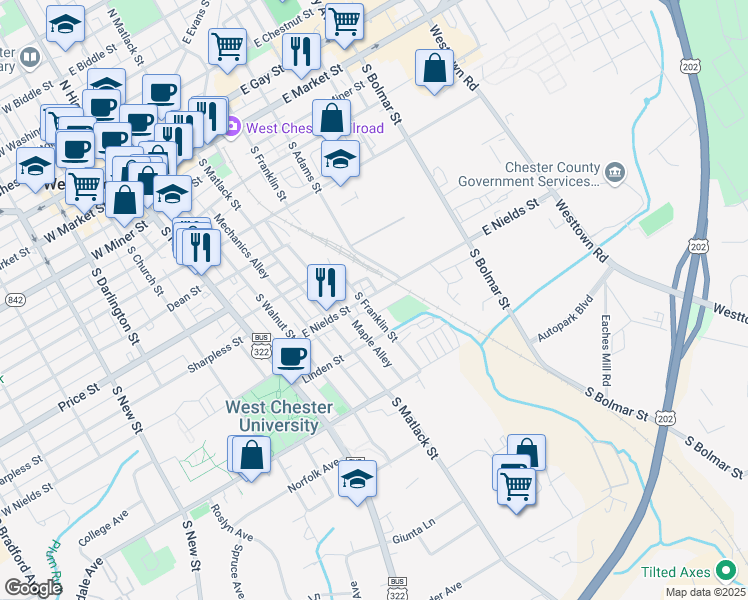
Task: Click the grocery cart marker above E Chestnut St
Action: tap(344, 24)
